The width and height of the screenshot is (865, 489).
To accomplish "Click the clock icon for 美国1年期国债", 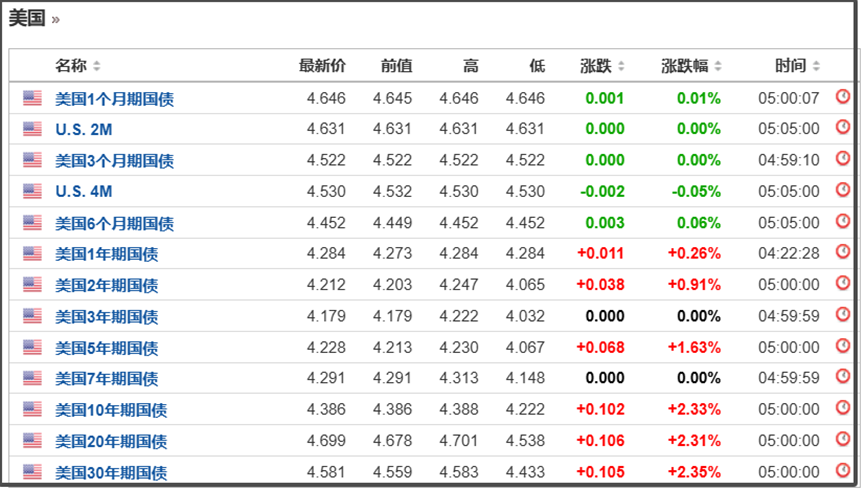I will point(842,253).
